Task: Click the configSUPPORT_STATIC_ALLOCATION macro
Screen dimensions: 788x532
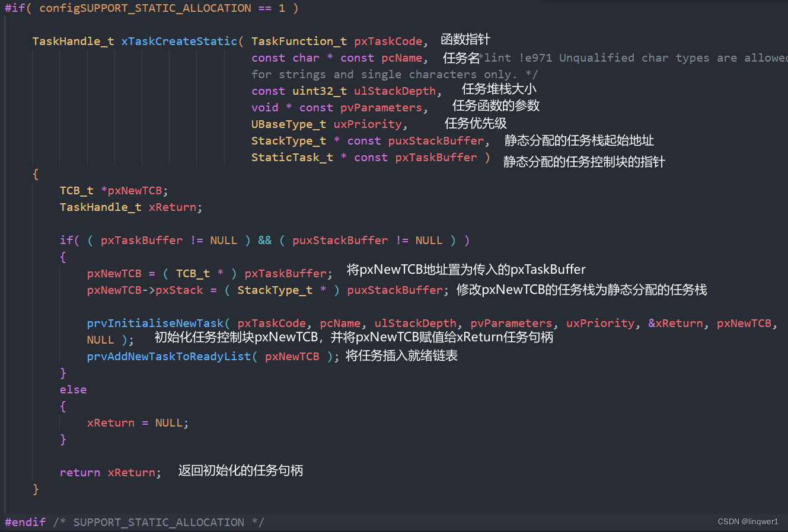Action: click(145, 8)
